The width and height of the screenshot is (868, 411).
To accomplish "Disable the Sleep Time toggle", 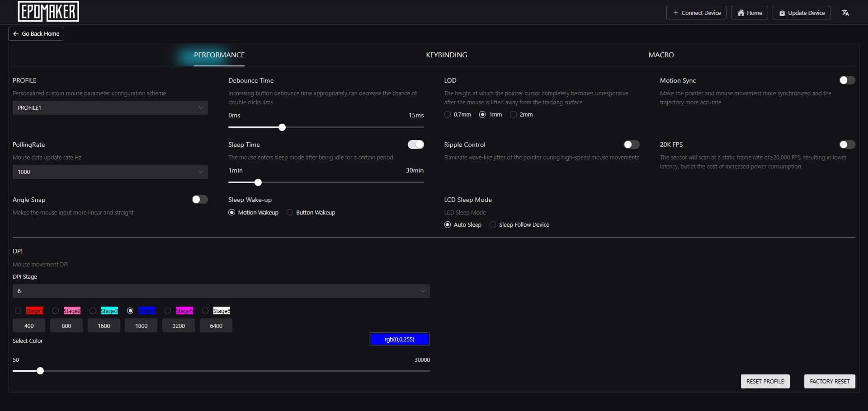I will [416, 145].
